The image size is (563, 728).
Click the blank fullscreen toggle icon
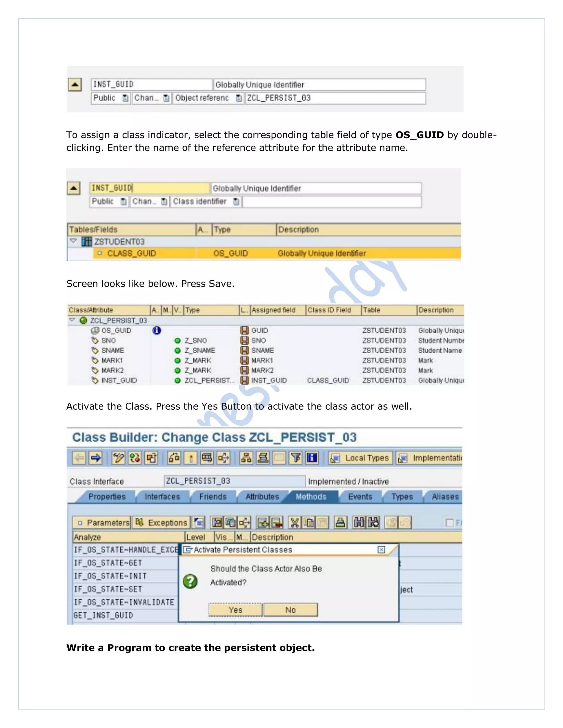[x=279, y=458]
